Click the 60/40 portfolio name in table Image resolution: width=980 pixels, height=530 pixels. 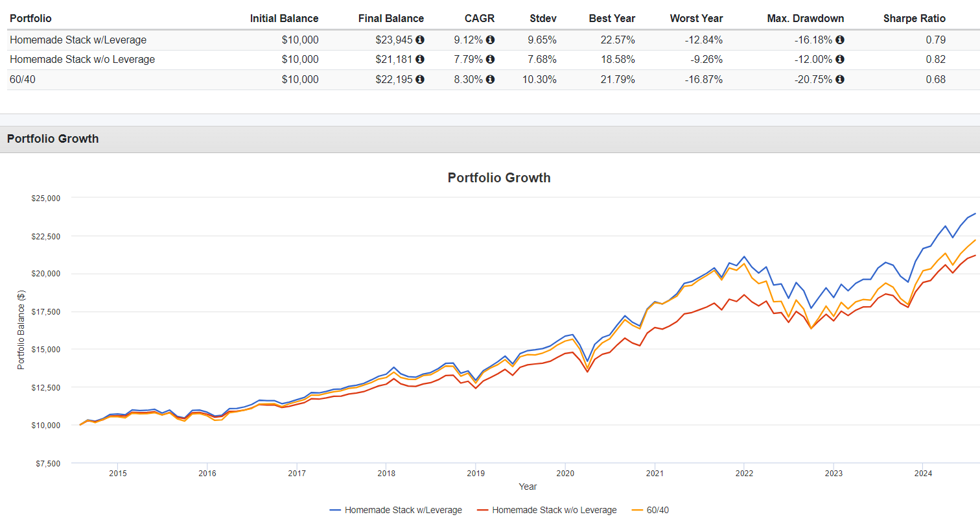23,79
